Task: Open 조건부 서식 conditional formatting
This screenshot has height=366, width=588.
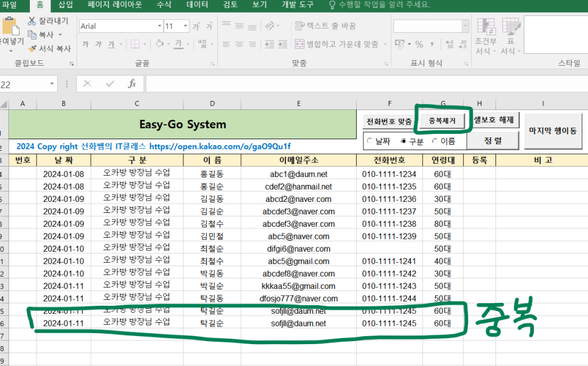Action: pyautogui.click(x=486, y=36)
